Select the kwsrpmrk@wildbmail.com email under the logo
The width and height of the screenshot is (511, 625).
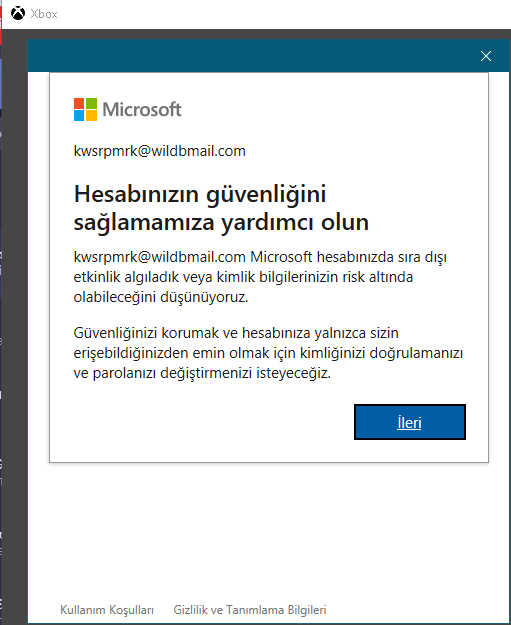(159, 151)
